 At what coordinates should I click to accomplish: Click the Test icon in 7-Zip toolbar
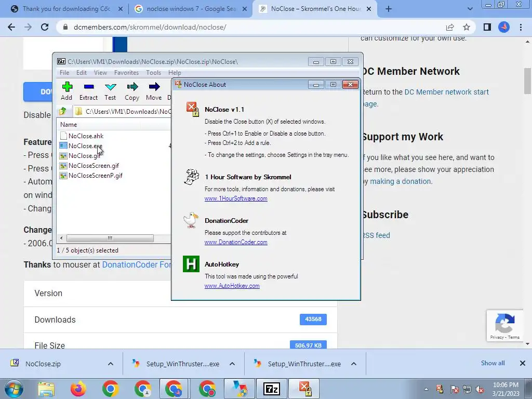110,91
